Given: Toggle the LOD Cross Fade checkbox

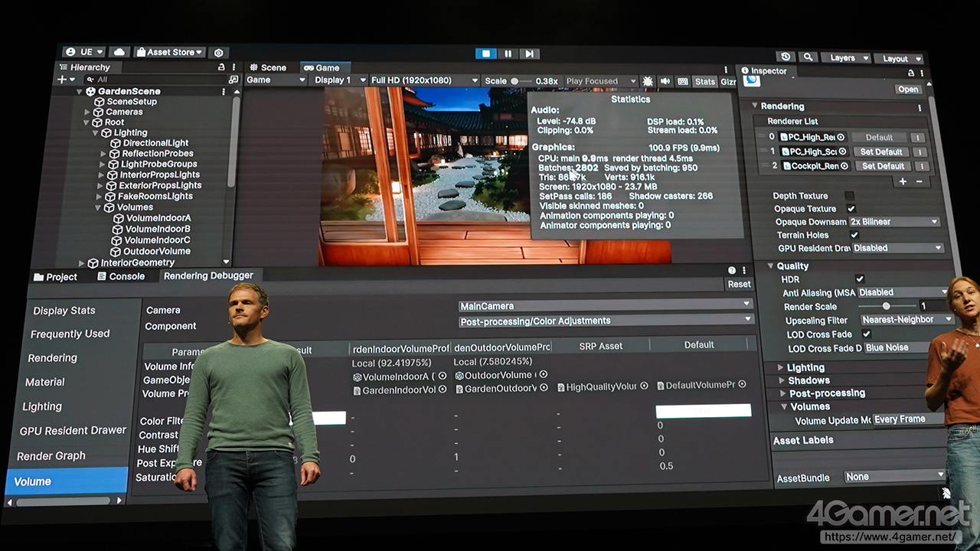Looking at the screenshot, I should click(867, 334).
